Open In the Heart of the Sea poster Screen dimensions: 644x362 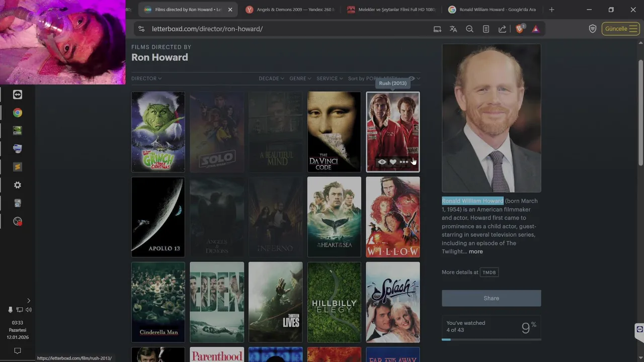coord(334,217)
